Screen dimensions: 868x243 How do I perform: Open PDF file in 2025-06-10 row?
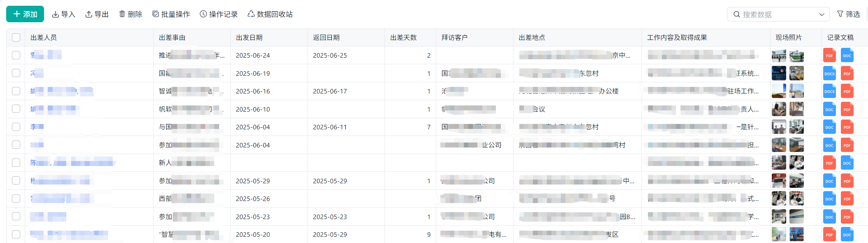847,110
